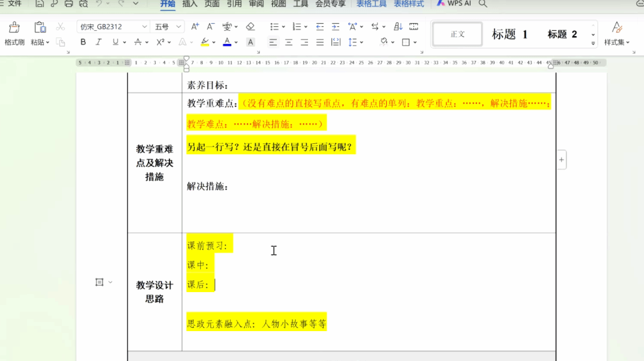This screenshot has width=644, height=361.
Task: Open the font name dropdown 仿宋_GB2312
Action: [x=144, y=27]
